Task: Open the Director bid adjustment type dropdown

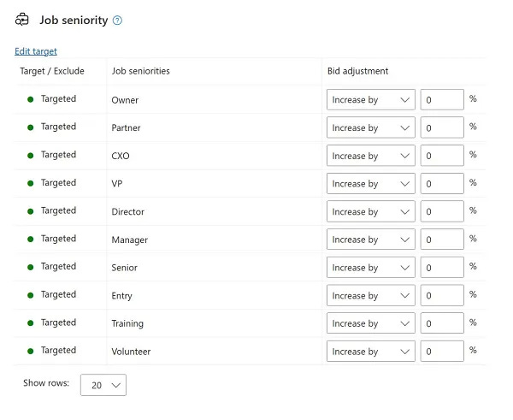Action: tap(371, 211)
